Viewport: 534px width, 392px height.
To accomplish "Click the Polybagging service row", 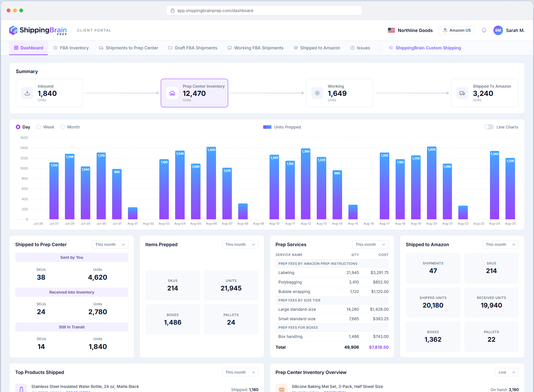I will point(332,282).
